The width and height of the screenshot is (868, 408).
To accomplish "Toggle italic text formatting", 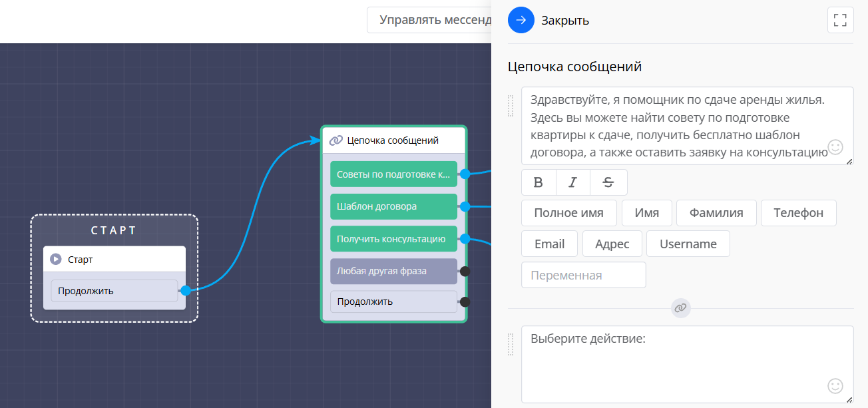I will pyautogui.click(x=573, y=182).
